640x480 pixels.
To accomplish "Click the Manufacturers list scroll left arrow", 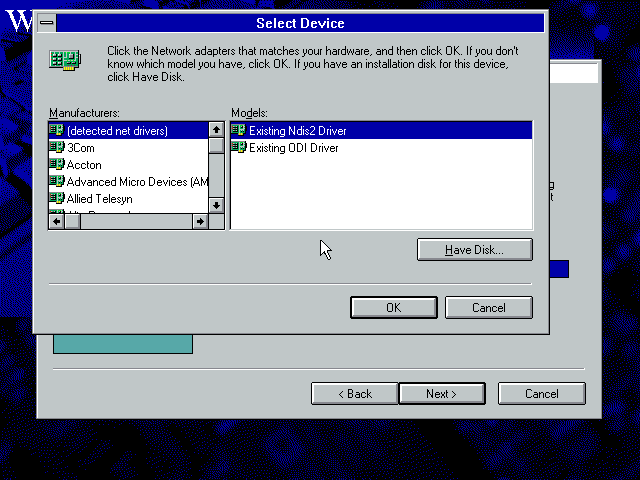I will coord(57,222).
